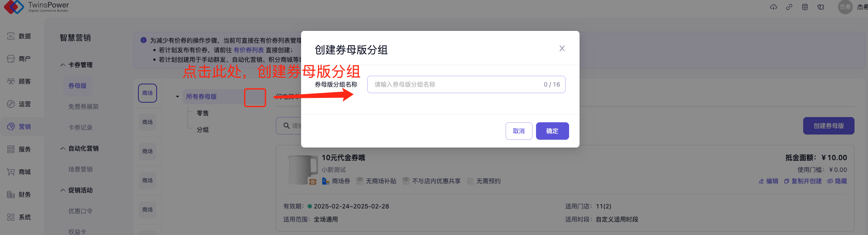Screen dimensions: 868x235
Task: Open the database icon in top bar
Action: tap(804, 7)
